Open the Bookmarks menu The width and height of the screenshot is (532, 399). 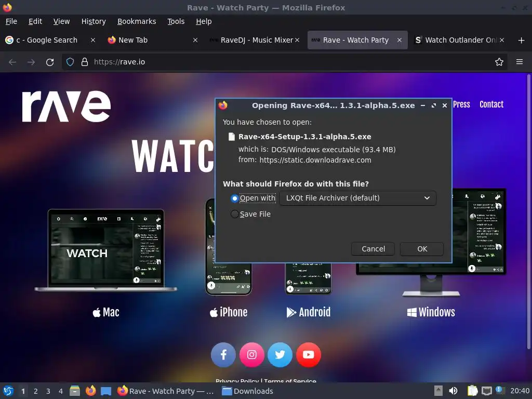[x=137, y=21]
